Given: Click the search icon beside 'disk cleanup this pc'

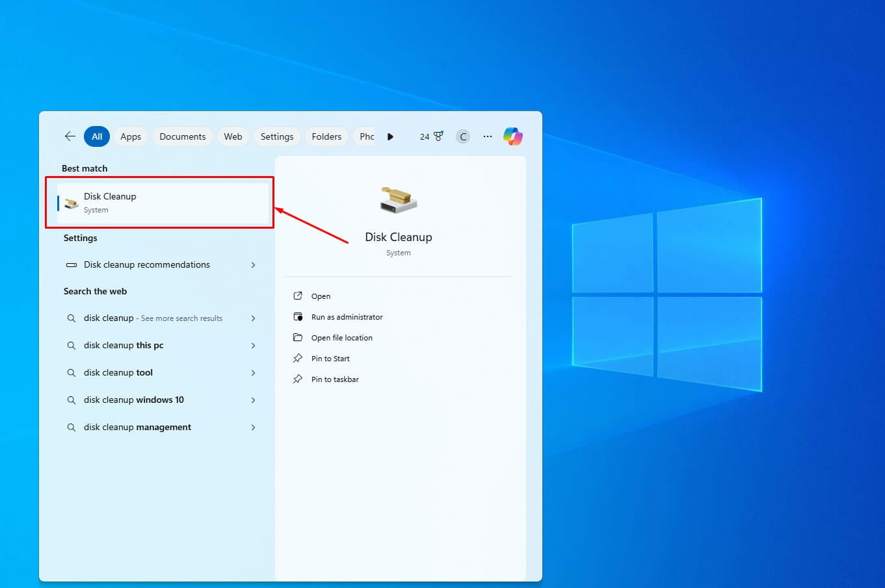Looking at the screenshot, I should tap(72, 345).
